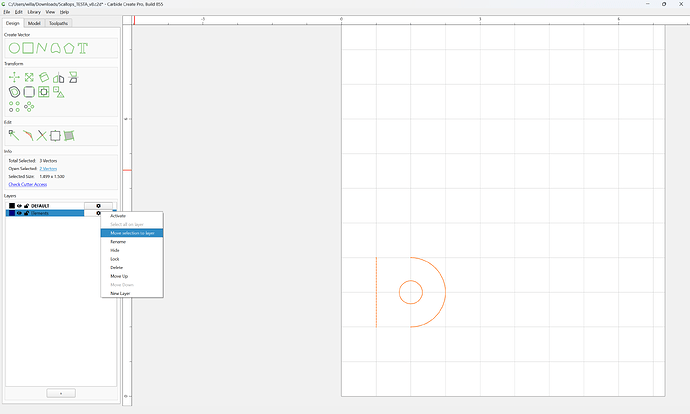The width and height of the screenshot is (690, 414).
Task: Click the Rotate transform tool
Action: click(44, 77)
